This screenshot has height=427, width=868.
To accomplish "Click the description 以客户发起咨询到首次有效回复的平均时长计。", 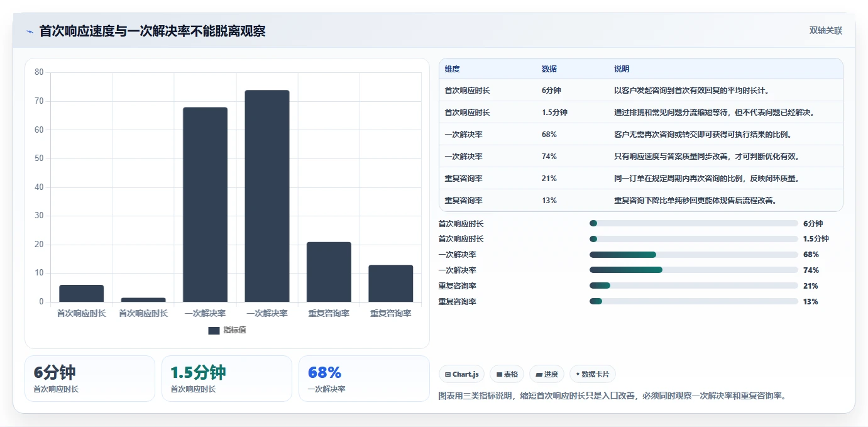I will [x=692, y=91].
